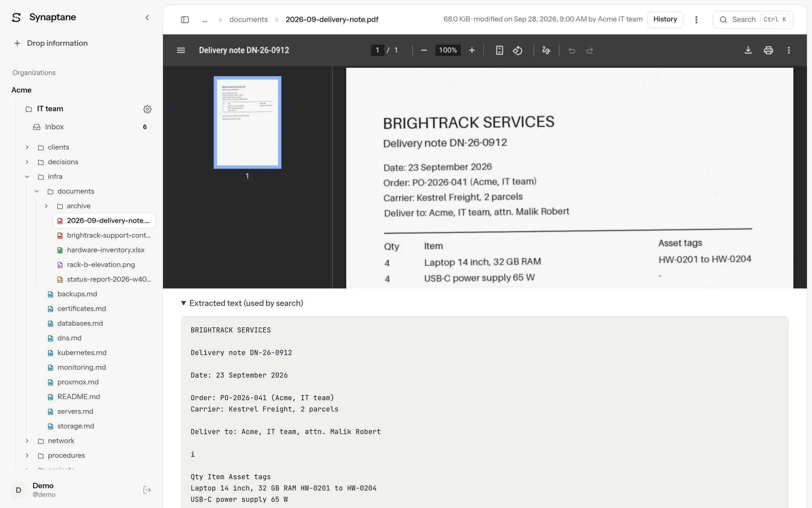Zoom out the PDF with minus
812x508 pixels.
coord(424,50)
